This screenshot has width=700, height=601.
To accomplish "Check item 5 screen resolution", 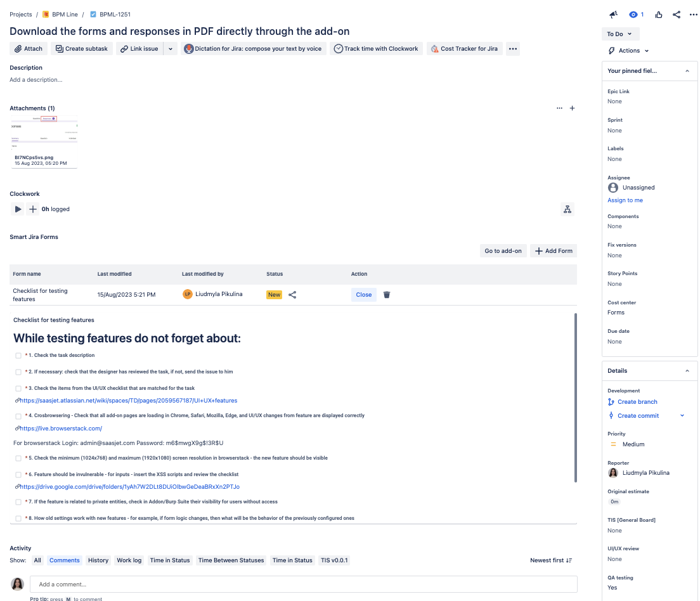I will click(18, 458).
